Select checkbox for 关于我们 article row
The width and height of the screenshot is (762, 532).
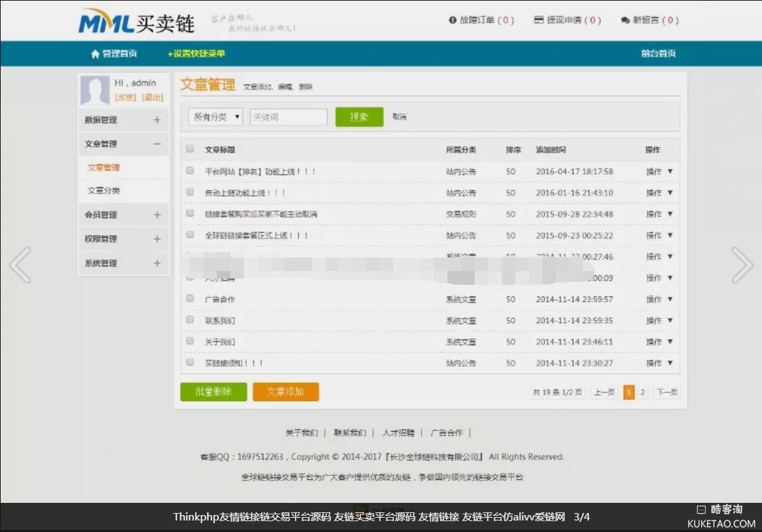tap(190, 341)
